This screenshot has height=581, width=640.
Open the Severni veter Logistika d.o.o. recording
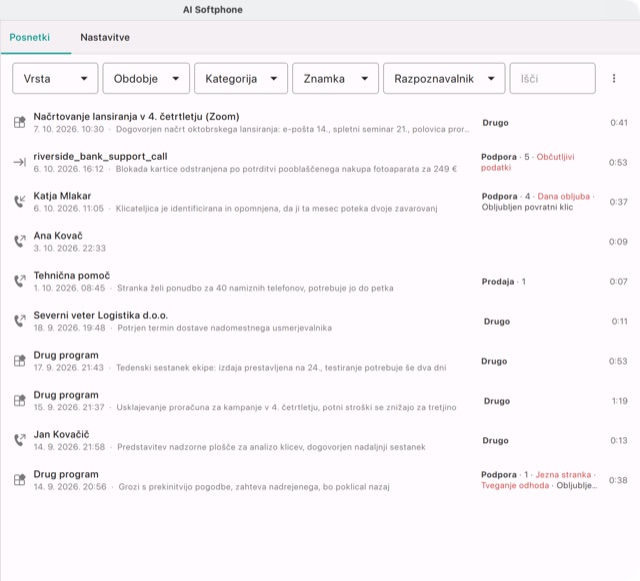point(100,315)
